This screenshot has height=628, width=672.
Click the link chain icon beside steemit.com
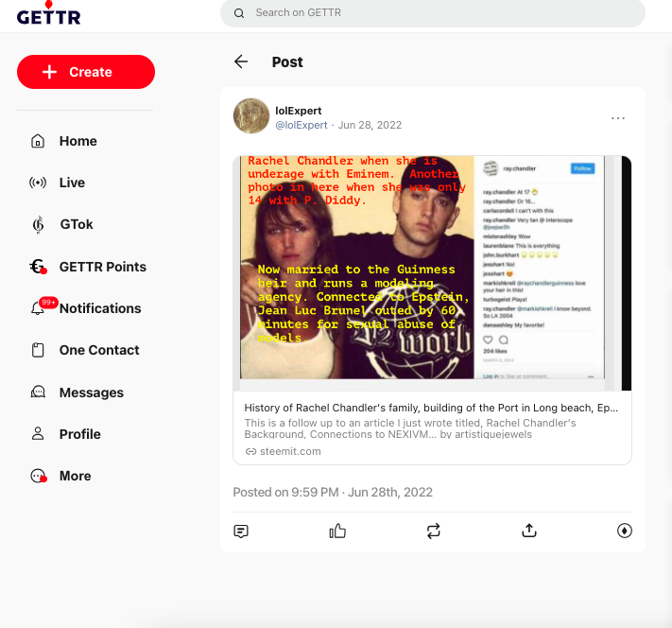[x=250, y=451]
